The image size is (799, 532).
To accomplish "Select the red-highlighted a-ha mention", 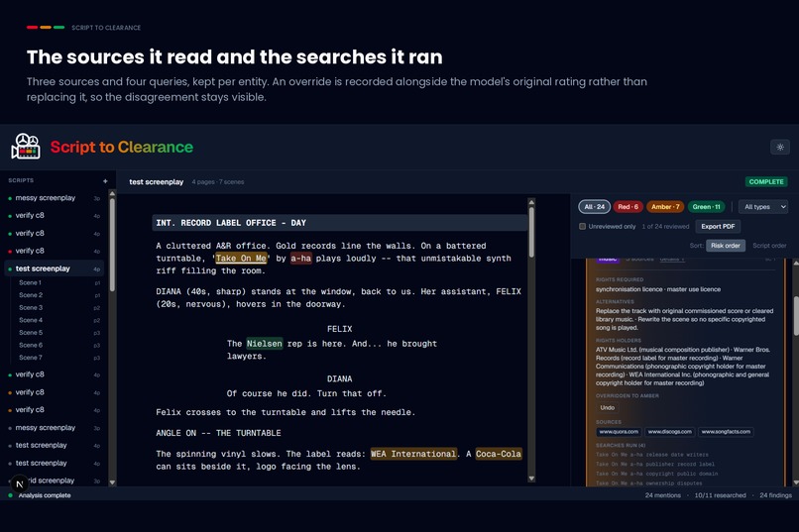I will [300, 259].
